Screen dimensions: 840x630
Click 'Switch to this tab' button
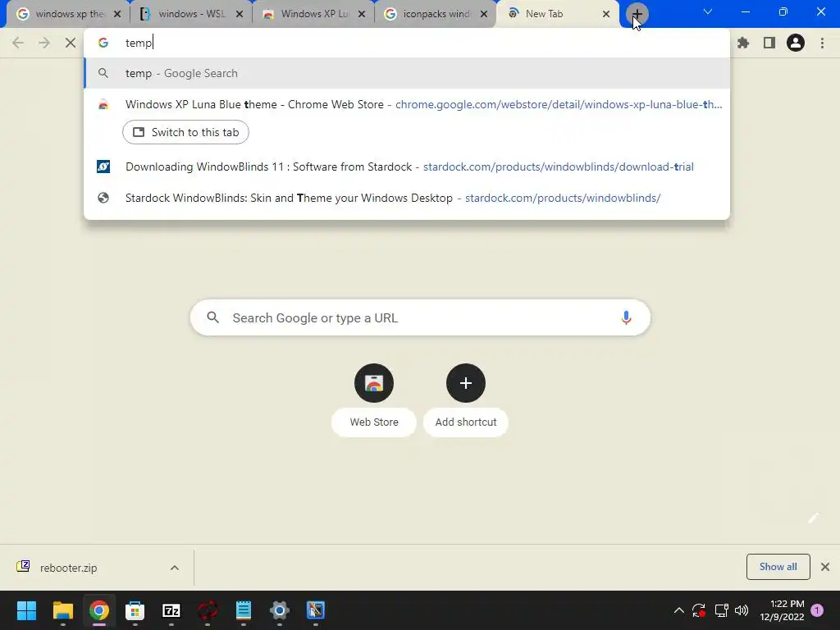tap(186, 132)
